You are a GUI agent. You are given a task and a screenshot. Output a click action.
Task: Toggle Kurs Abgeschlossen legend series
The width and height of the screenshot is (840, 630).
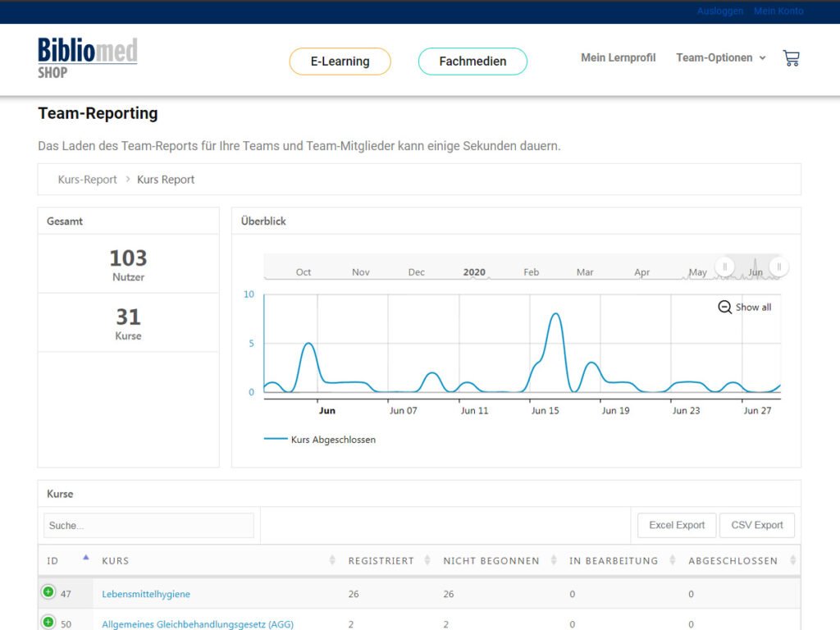[x=320, y=440]
